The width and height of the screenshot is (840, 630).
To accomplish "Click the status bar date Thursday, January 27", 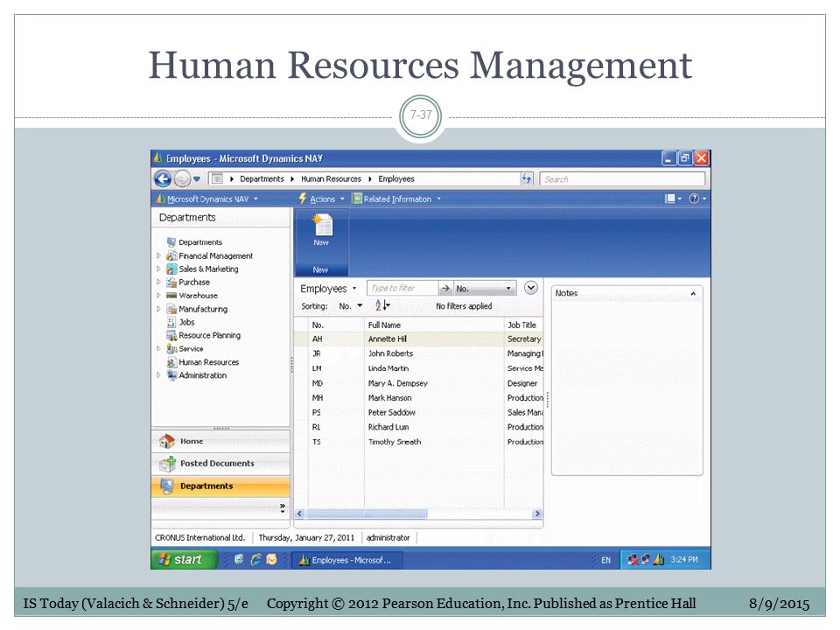I will click(306, 537).
